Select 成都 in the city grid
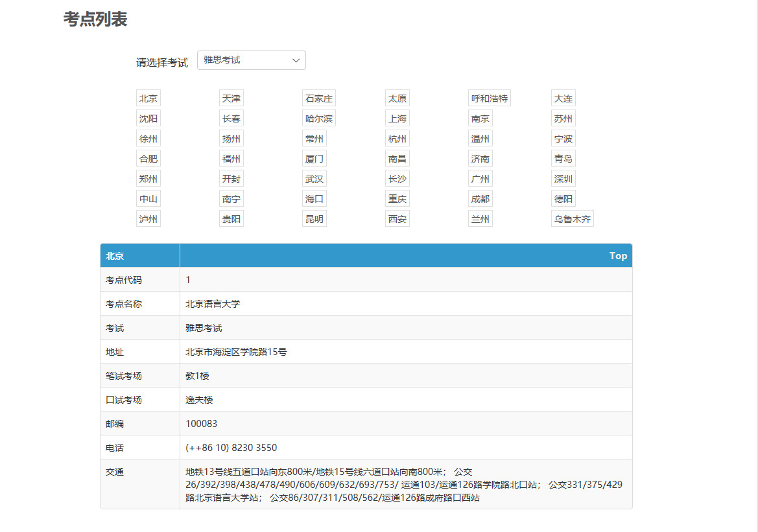Screen dimensions: 758x532 tap(480, 198)
